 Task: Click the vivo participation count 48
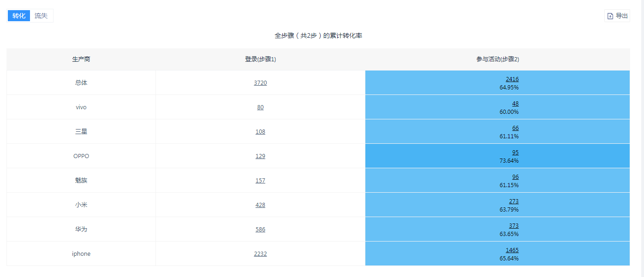click(x=515, y=104)
